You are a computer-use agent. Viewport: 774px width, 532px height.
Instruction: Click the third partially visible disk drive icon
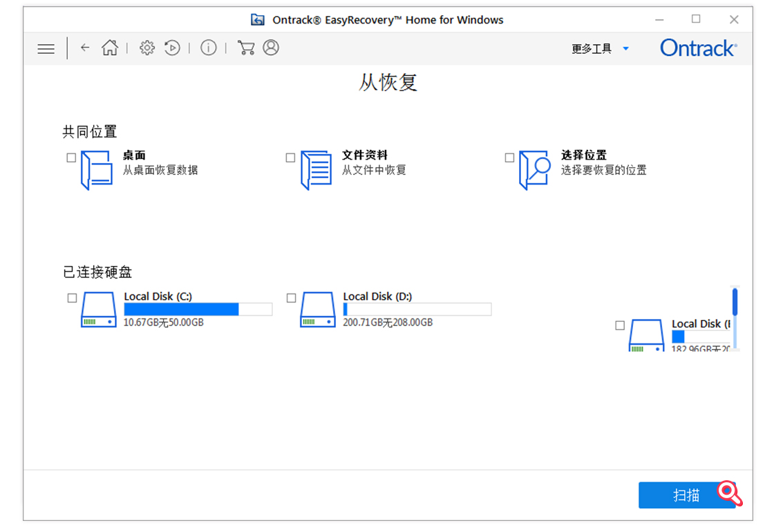pyautogui.click(x=646, y=335)
